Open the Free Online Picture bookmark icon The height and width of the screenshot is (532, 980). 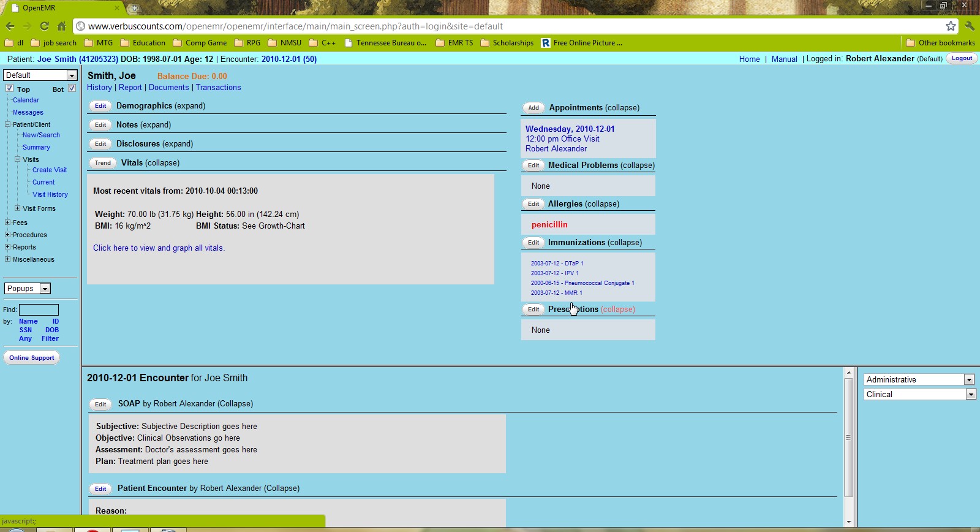[545, 43]
